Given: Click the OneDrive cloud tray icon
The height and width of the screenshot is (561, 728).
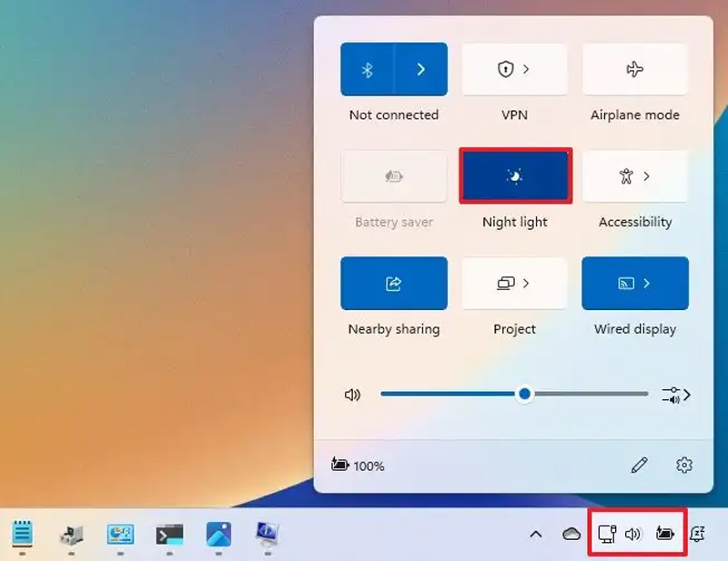Looking at the screenshot, I should (571, 535).
